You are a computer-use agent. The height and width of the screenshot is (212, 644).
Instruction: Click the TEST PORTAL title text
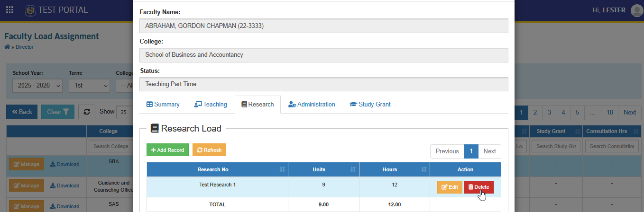(x=63, y=10)
